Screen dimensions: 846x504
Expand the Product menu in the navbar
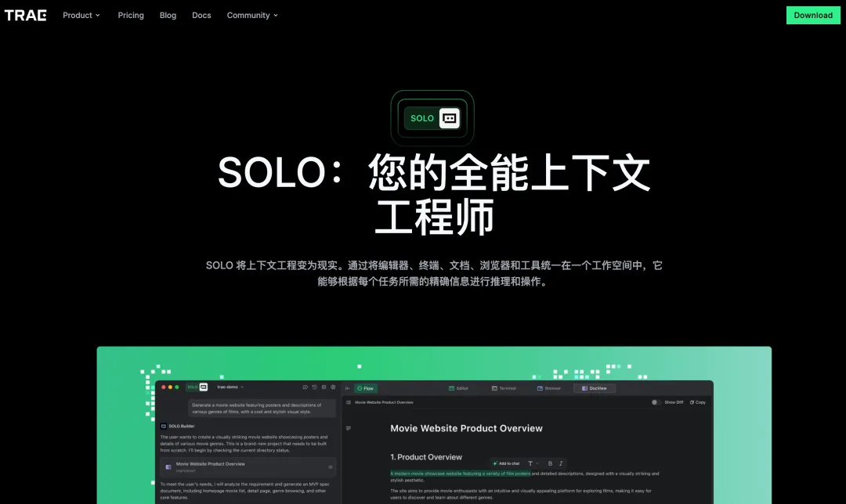point(81,15)
